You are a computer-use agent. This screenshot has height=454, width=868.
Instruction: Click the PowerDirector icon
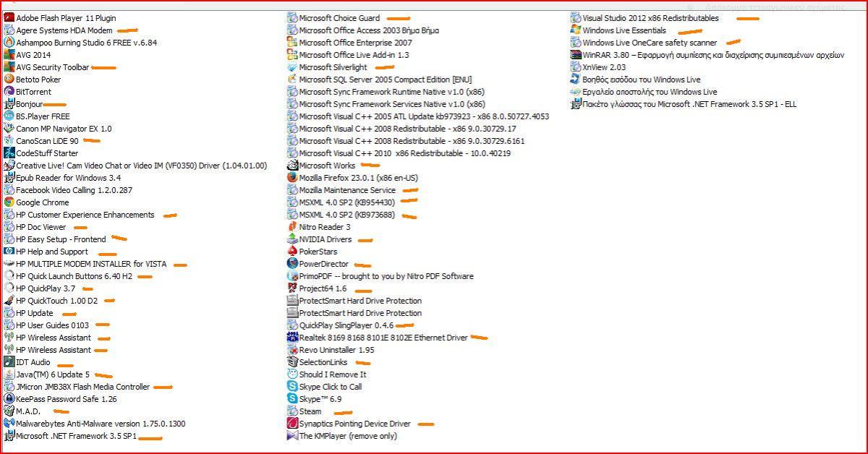pyautogui.click(x=292, y=264)
